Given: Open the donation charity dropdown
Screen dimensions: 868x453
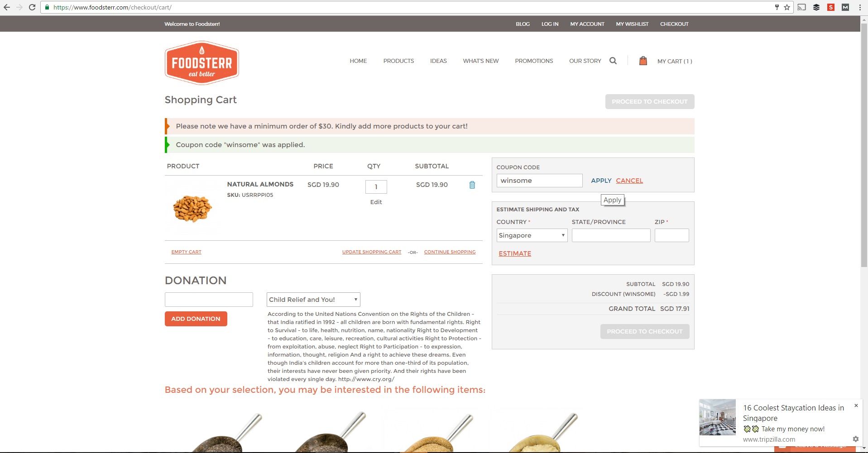Looking at the screenshot, I should (313, 300).
